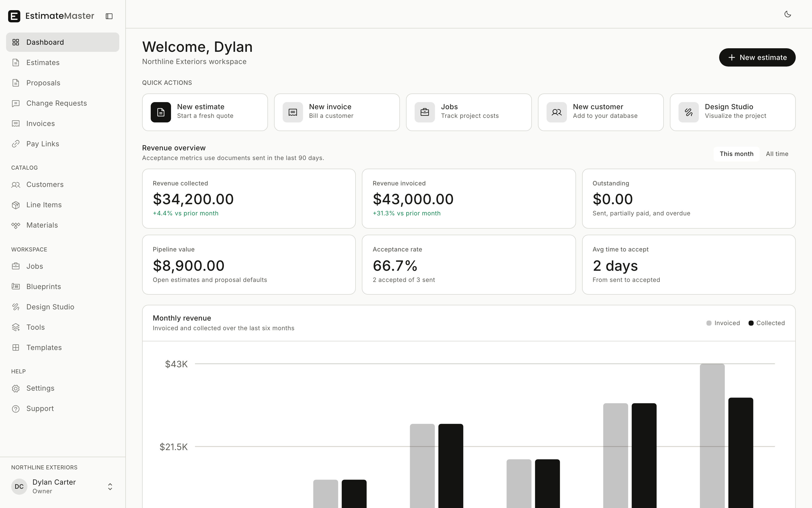Click the +31.3% vs prior month text
The image size is (812, 508).
tap(407, 213)
